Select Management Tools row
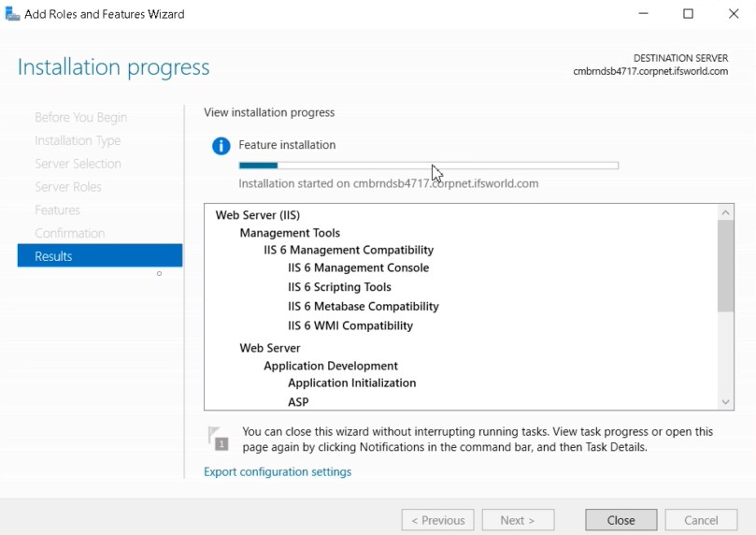Screen dimensions: 756x535 tap(290, 233)
